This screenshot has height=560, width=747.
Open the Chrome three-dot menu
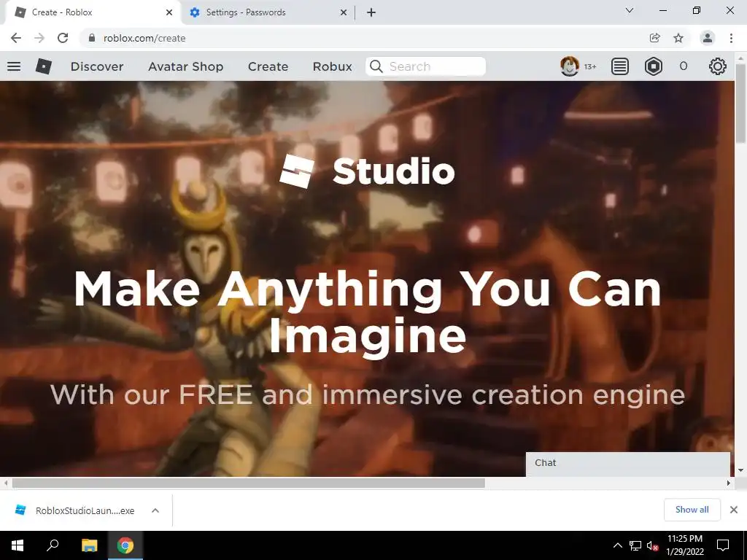731,38
